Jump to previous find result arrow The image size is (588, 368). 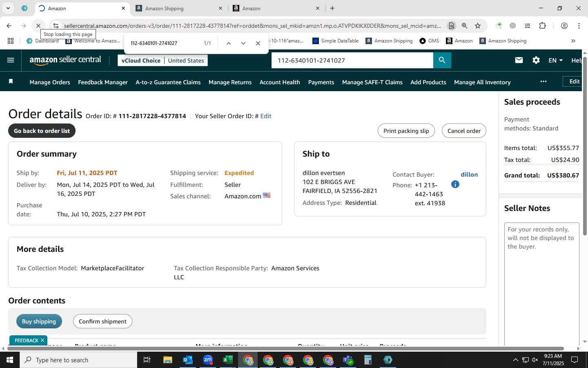(x=229, y=43)
